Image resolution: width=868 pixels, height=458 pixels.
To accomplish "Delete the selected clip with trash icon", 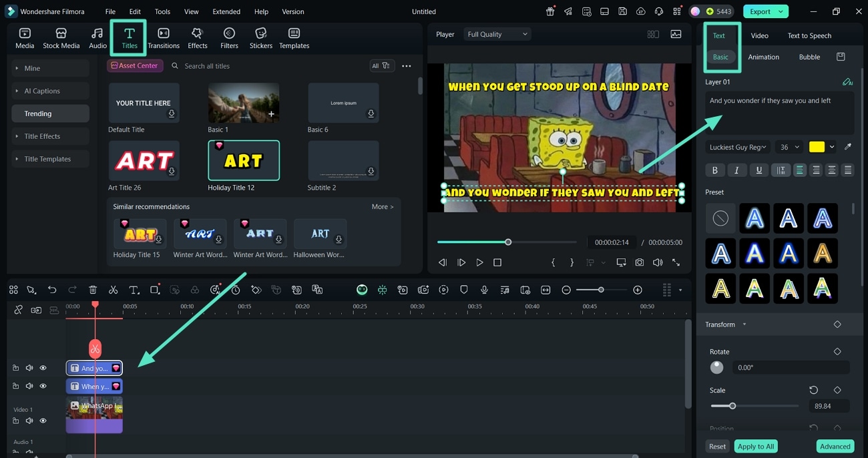I will [x=93, y=290].
